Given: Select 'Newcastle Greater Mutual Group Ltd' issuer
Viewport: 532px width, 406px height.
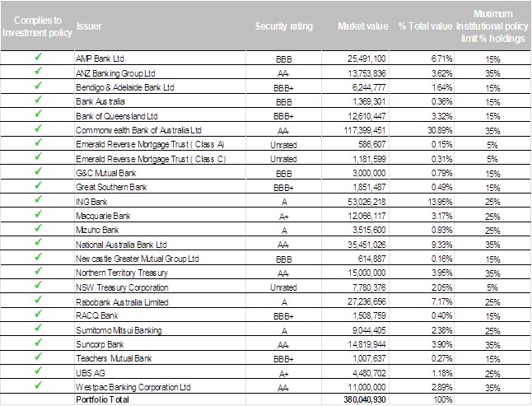Looking at the screenshot, I should coord(137,259).
